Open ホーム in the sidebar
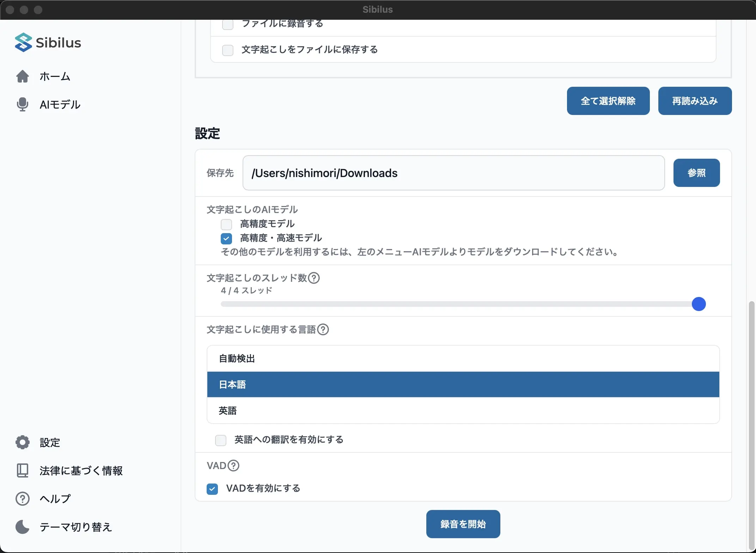The height and width of the screenshot is (553, 756). 55,76
